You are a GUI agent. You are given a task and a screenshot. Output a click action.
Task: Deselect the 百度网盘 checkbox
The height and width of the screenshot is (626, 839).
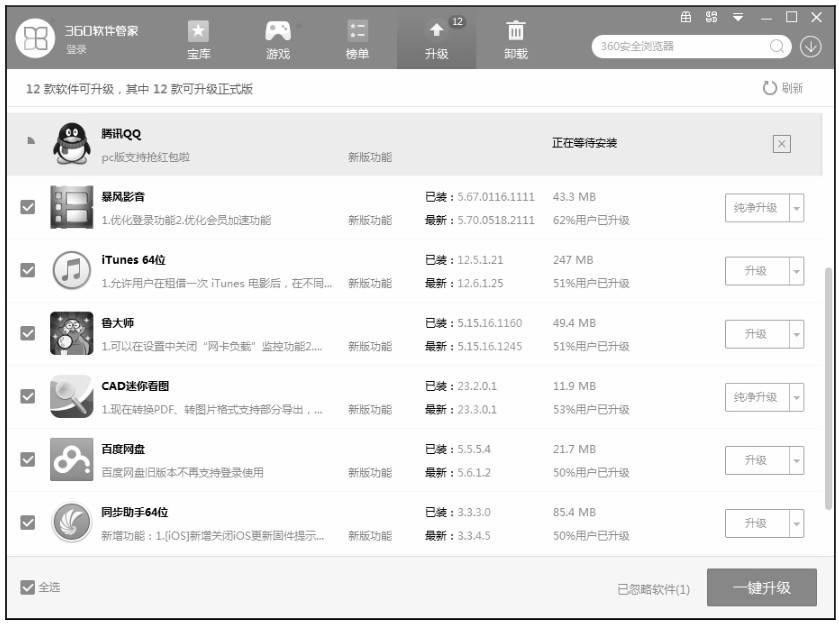(x=28, y=460)
